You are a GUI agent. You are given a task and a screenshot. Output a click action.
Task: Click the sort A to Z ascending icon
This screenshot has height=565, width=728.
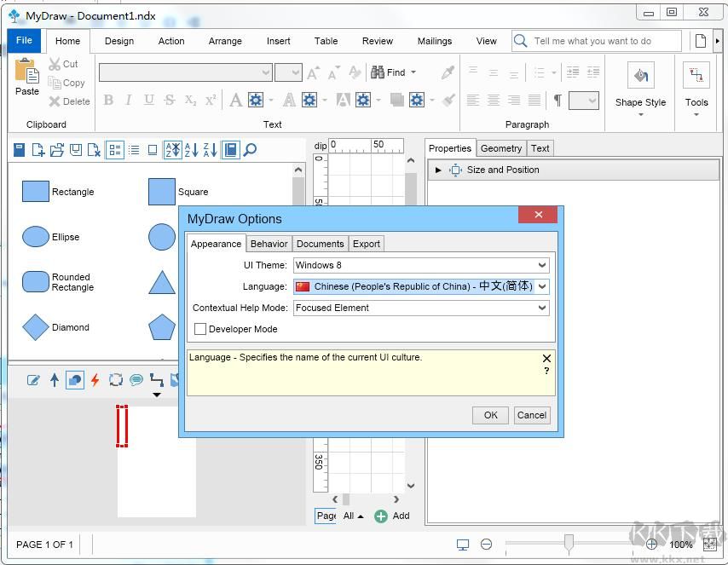(191, 150)
